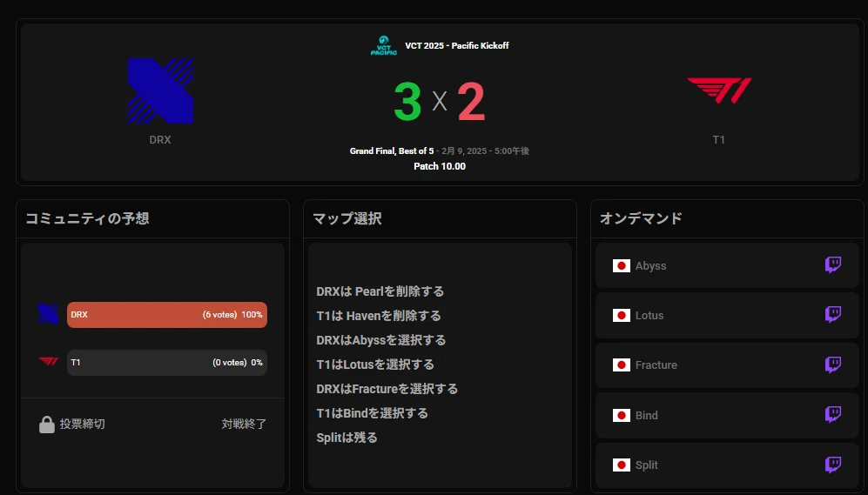Screen dimensions: 868x495
Task: Select the Lotus on-demand video row
Action: [727, 315]
